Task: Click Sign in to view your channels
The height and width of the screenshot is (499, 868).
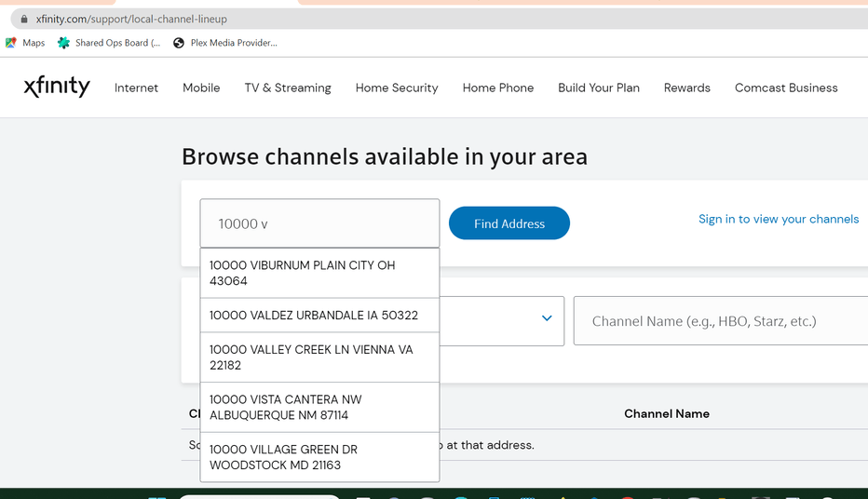Action: 779,219
